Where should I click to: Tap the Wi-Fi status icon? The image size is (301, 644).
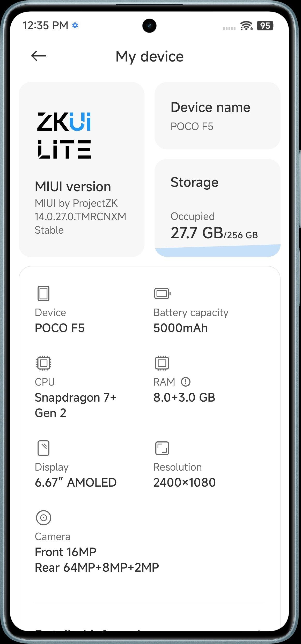click(x=246, y=26)
